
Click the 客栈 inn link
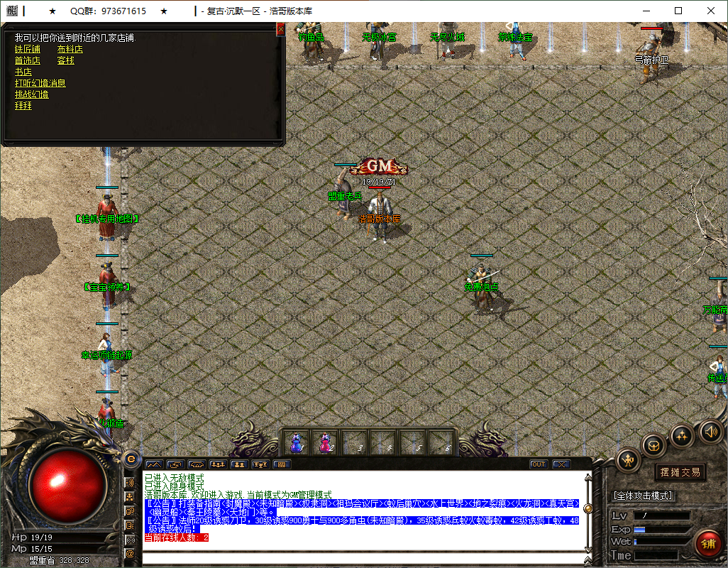[66, 60]
